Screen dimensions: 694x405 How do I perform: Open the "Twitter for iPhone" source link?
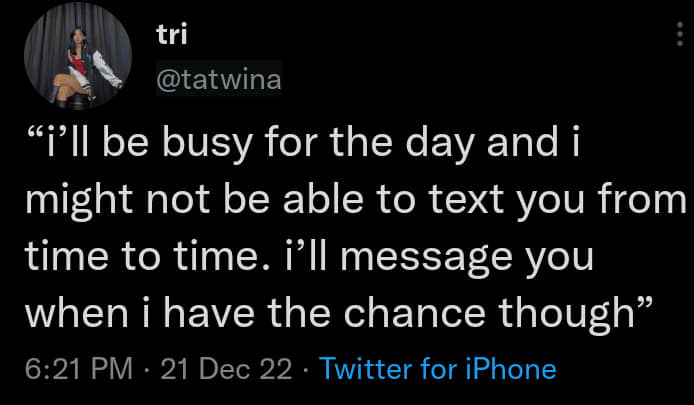(437, 369)
